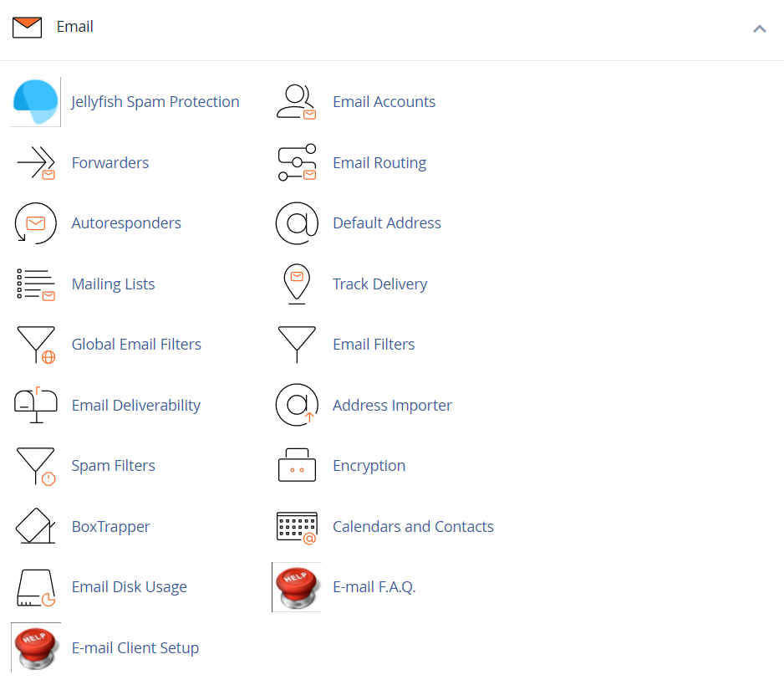Click the Email Filters funnel icon
This screenshot has width=784, height=680.
(297, 345)
